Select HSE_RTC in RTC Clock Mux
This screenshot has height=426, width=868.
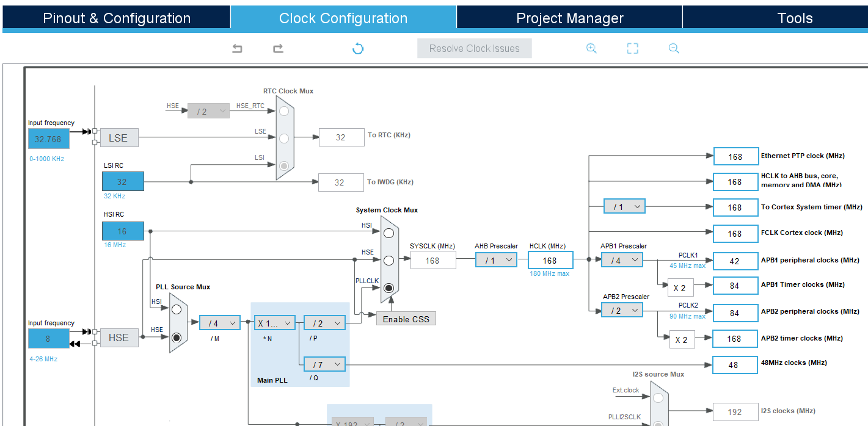coord(284,111)
